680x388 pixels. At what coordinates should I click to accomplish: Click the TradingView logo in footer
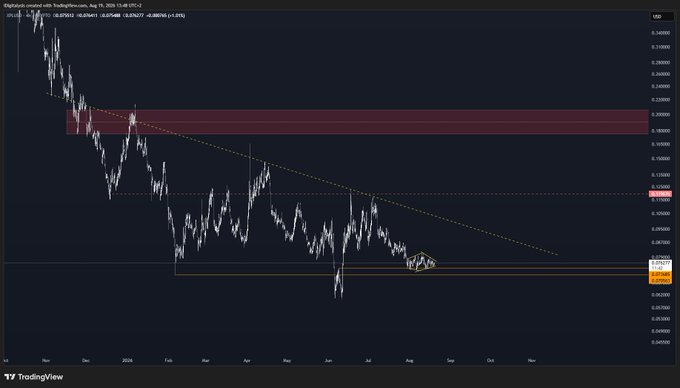pos(34,377)
